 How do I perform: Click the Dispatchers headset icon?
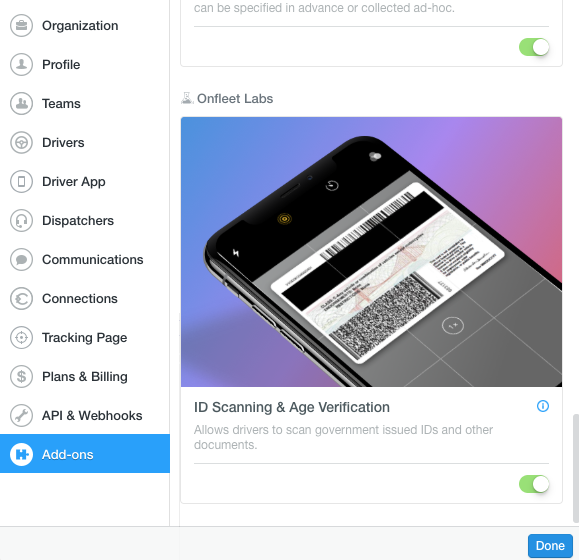click(21, 220)
